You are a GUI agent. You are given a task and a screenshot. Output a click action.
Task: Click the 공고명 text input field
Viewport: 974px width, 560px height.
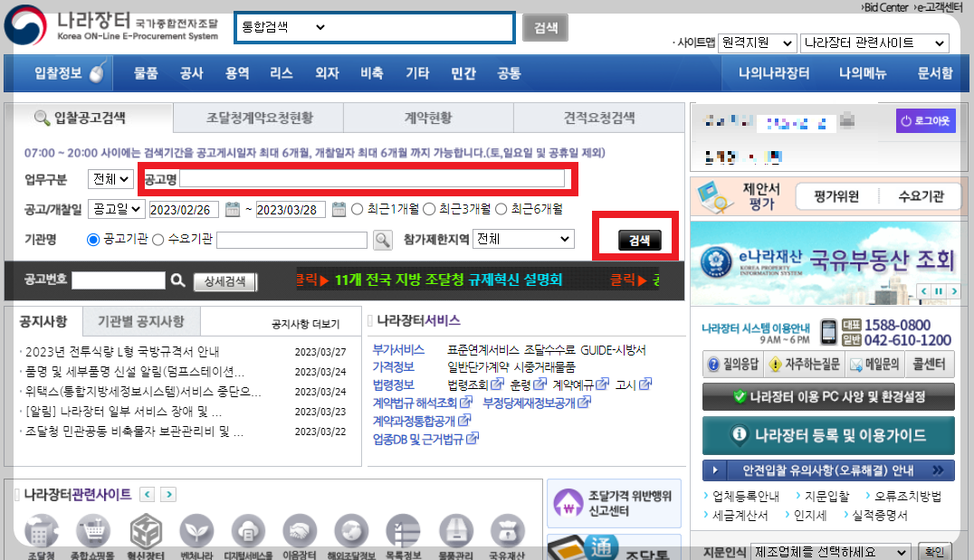(x=372, y=179)
